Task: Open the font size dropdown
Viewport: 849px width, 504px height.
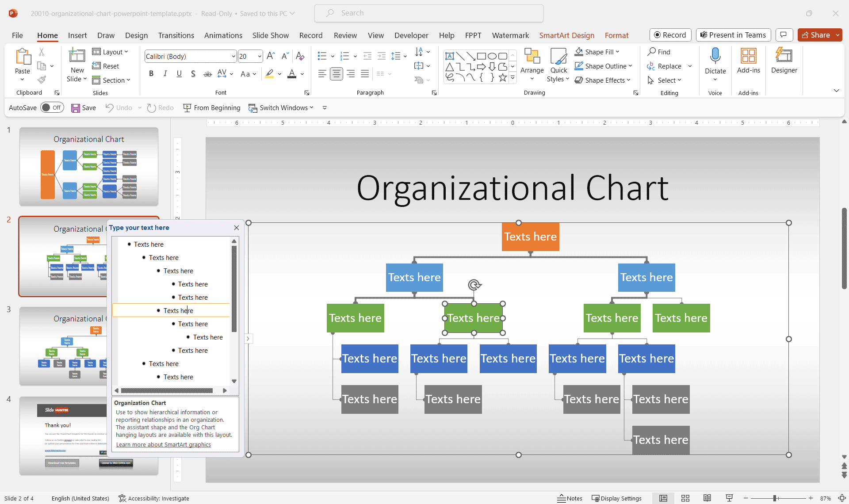Action: tap(259, 56)
